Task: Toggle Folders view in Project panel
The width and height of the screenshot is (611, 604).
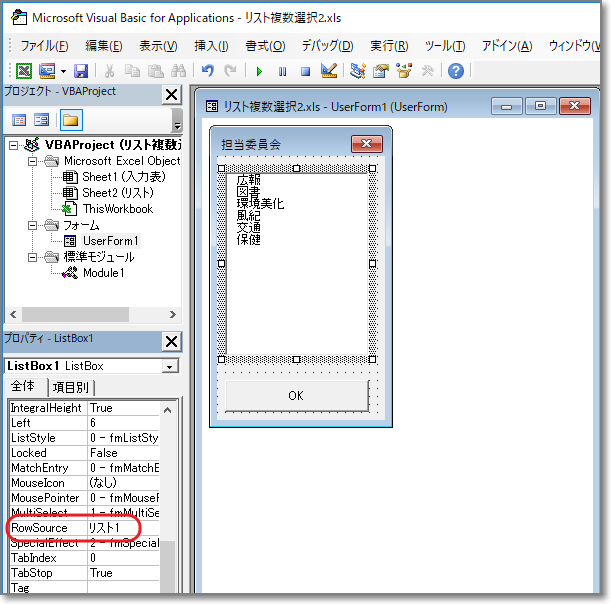Action: [x=70, y=120]
